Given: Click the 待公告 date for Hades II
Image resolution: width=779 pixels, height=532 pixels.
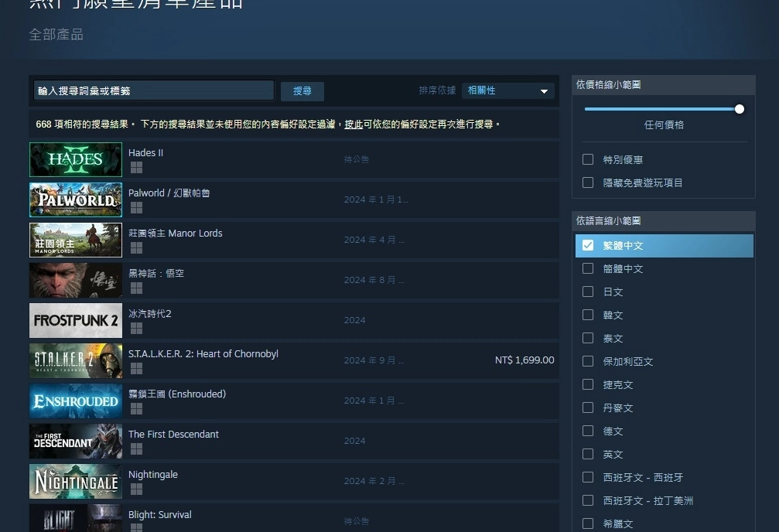Looking at the screenshot, I should pyautogui.click(x=356, y=159).
